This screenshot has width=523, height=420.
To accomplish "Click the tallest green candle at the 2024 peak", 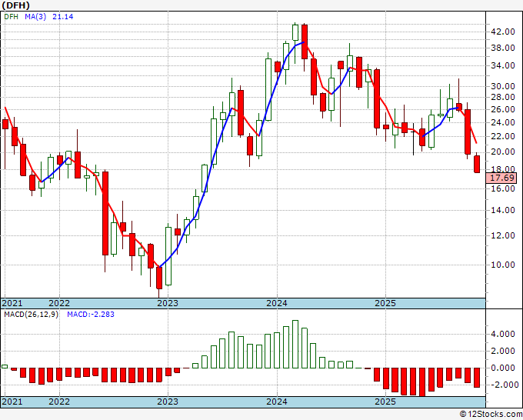I will [295, 33].
